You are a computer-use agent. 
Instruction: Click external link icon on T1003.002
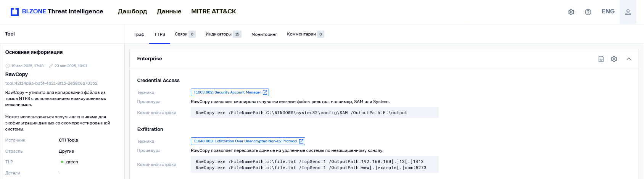click(x=265, y=92)
